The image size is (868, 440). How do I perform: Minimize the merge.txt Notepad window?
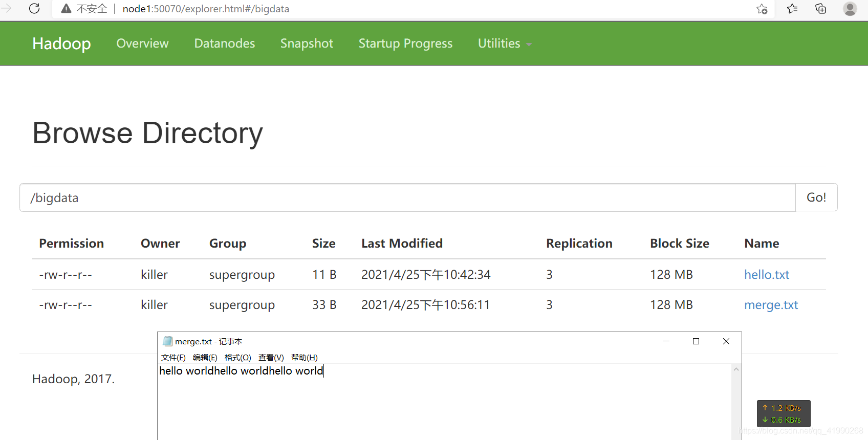point(666,341)
